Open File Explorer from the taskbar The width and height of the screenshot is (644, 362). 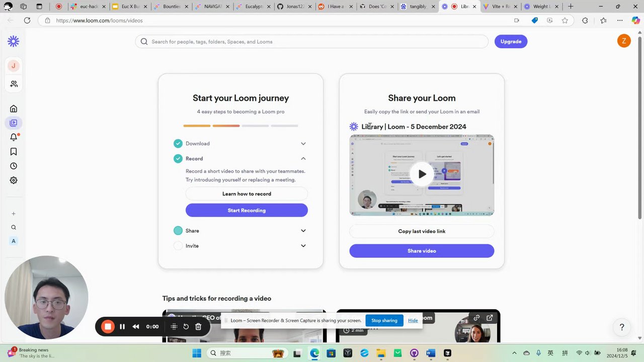(381, 353)
